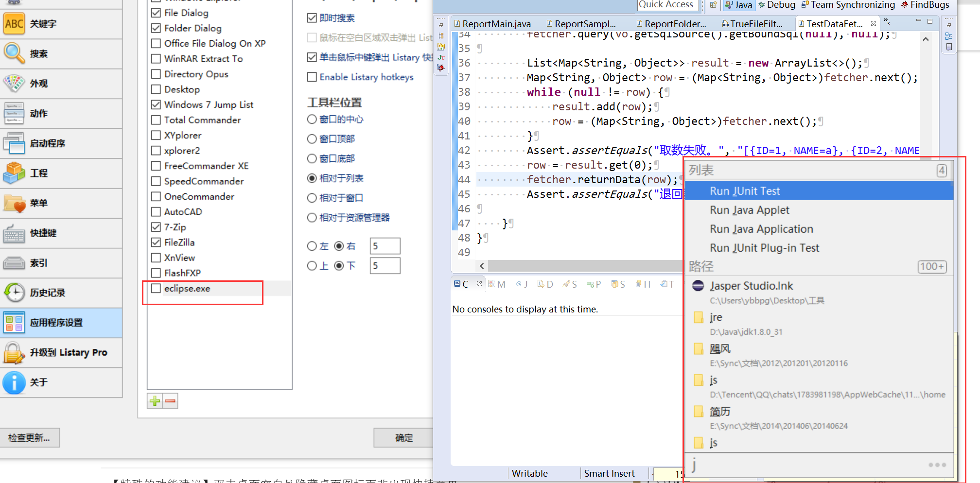Click the editor horizontal scrollbar left arrow
This screenshot has height=483, width=980.
482,266
